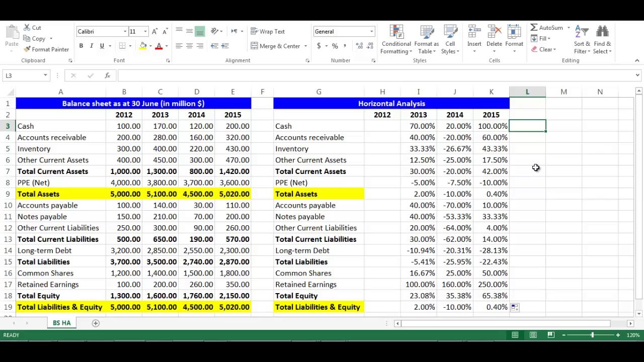
Task: Toggle Align Right horizontal alignment
Action: coord(200,46)
